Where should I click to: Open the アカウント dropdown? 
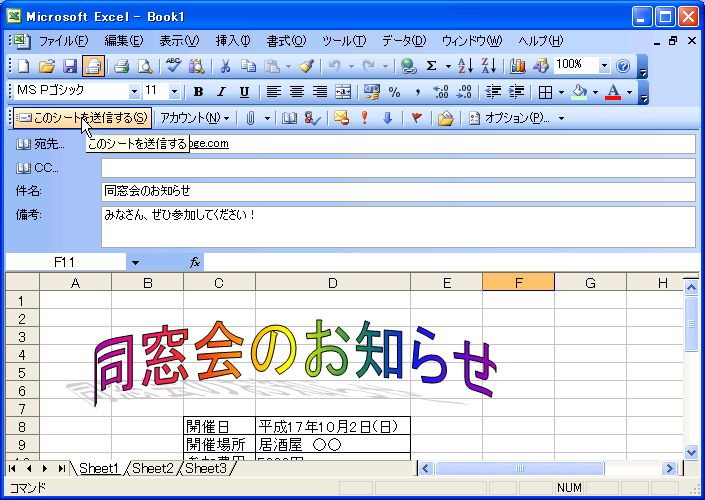tap(195, 118)
